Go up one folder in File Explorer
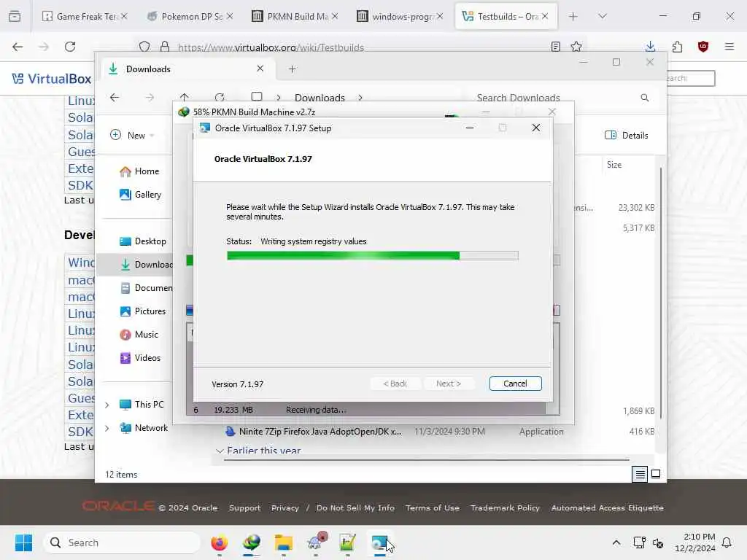The width and height of the screenshot is (747, 560). (185, 98)
